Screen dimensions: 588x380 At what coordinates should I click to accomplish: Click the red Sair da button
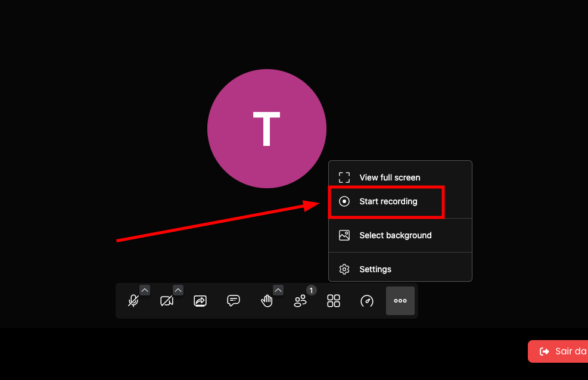coord(558,351)
